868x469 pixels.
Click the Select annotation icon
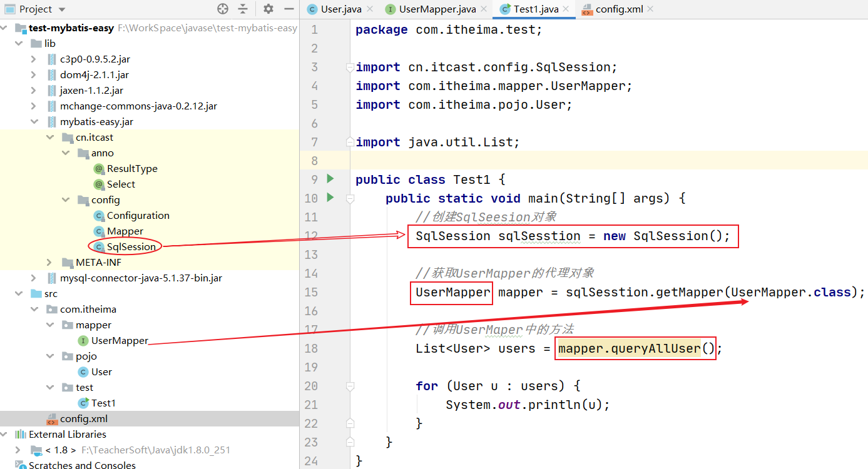click(99, 184)
